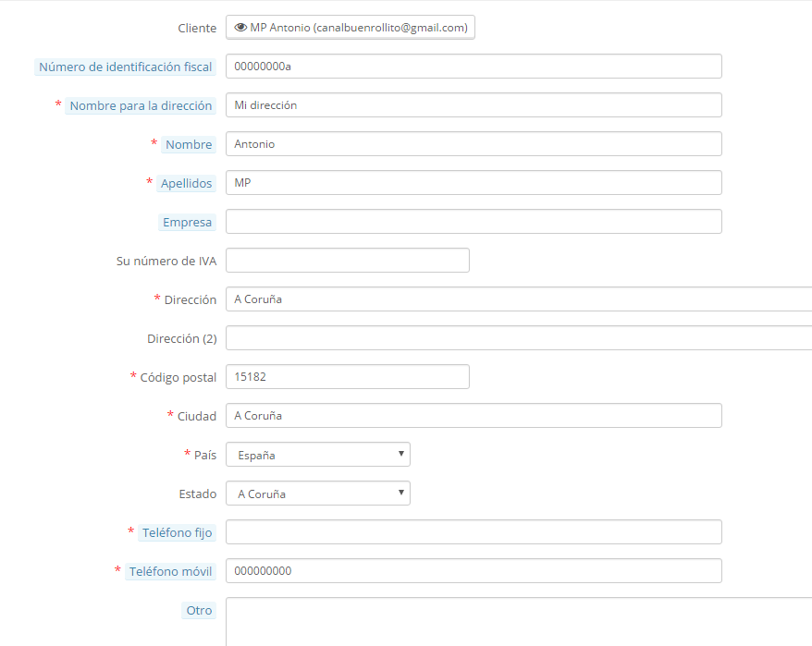Viewport: 812px width, 646px height.
Task: Click the Otro field label
Action: (199, 610)
